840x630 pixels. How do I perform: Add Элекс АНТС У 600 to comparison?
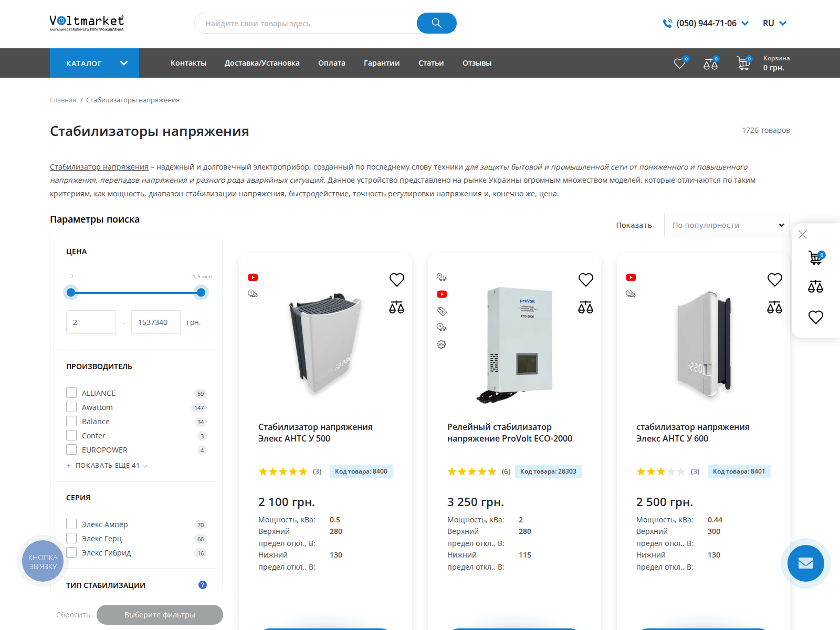[775, 307]
